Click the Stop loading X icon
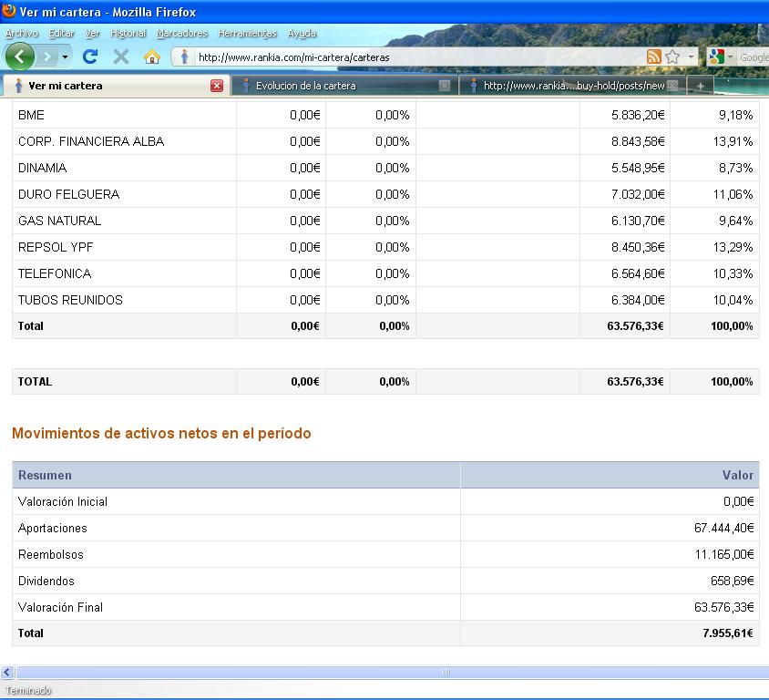Viewport: 769px width, 700px height. click(120, 57)
